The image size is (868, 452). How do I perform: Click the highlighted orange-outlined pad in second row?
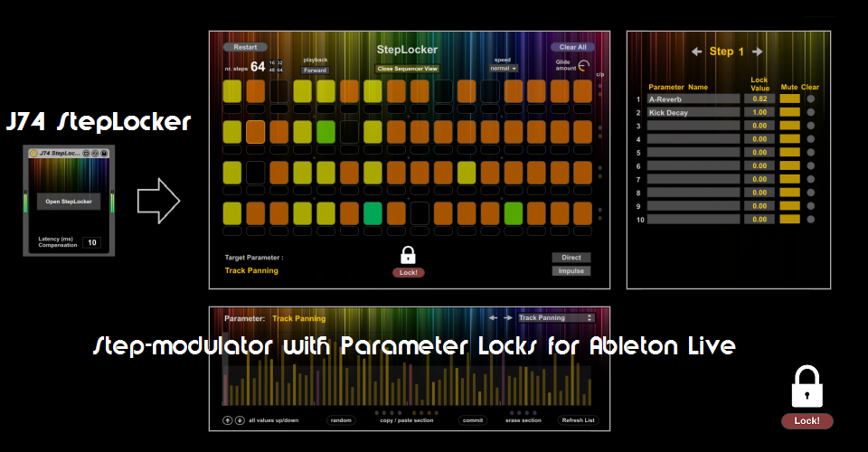pyautogui.click(x=255, y=132)
